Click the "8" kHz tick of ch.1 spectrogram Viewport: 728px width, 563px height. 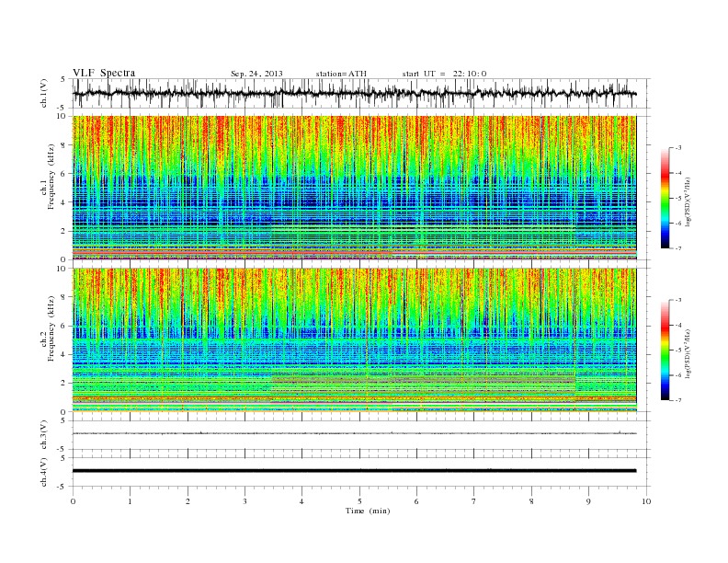click(64, 145)
